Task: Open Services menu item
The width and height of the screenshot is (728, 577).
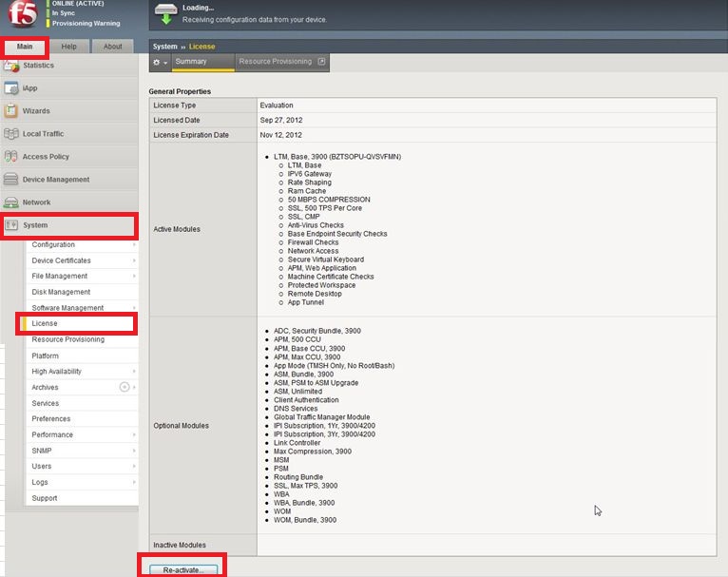Action: pos(82,403)
